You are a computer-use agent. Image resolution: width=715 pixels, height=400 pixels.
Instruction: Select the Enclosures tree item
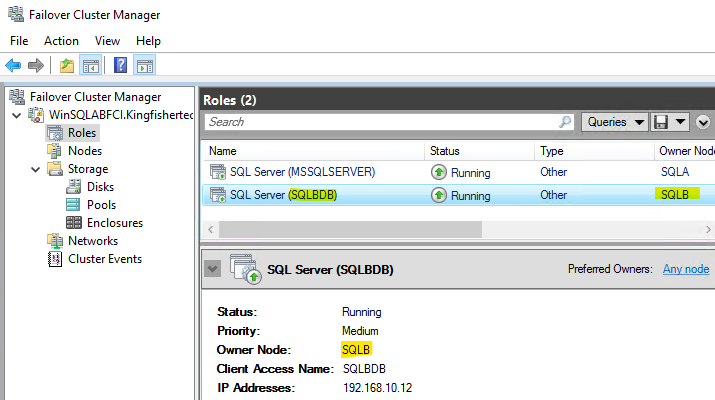point(115,223)
